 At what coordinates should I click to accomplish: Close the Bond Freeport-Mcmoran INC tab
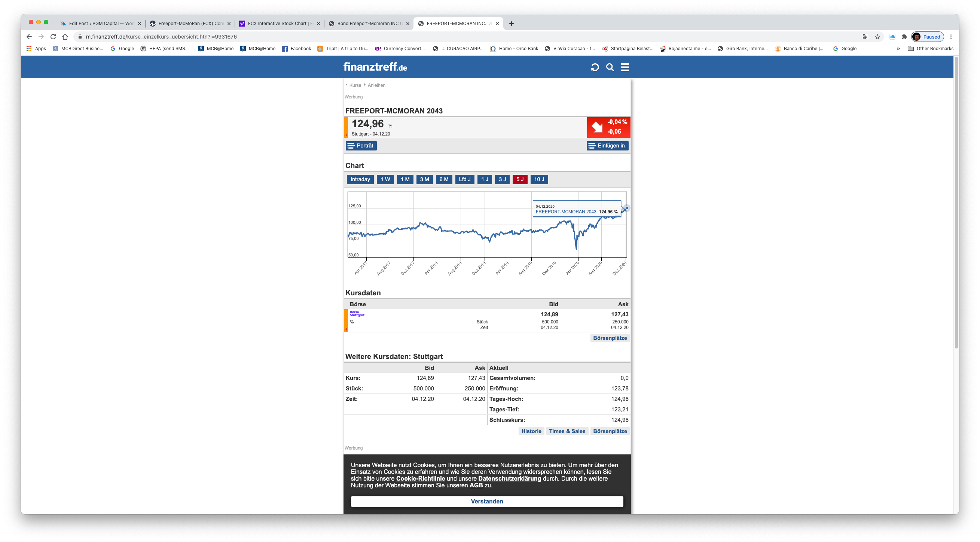408,24
